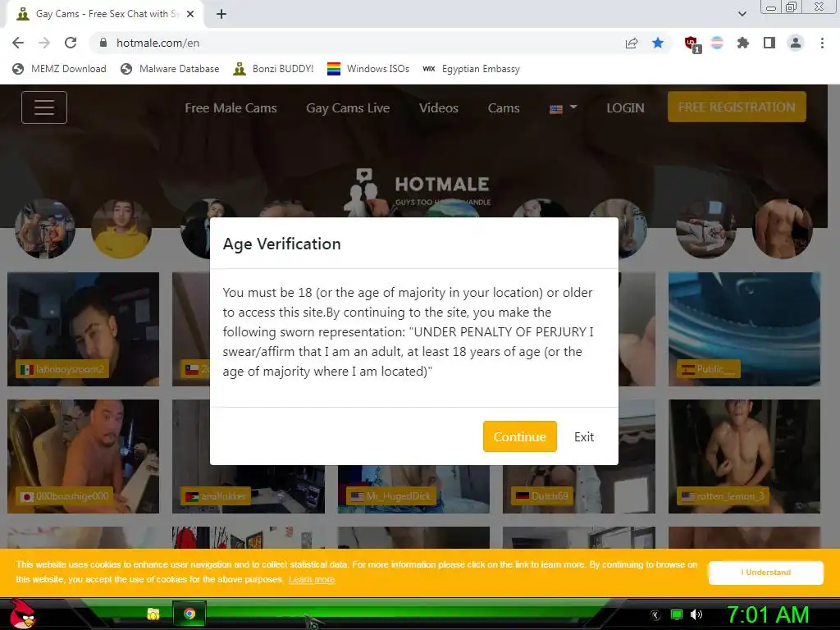Click Continue in Age Verification dialog
This screenshot has height=630, width=840.
[x=519, y=436]
